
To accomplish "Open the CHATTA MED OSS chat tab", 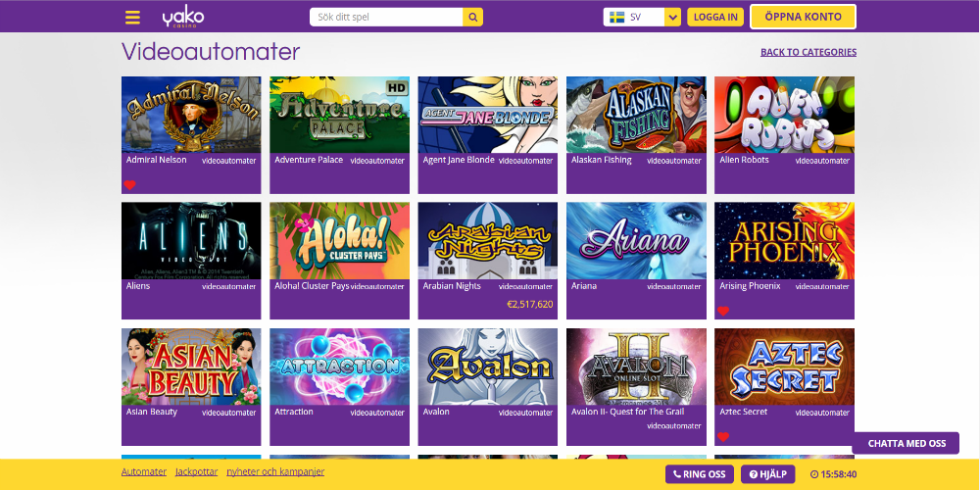I will point(906,443).
